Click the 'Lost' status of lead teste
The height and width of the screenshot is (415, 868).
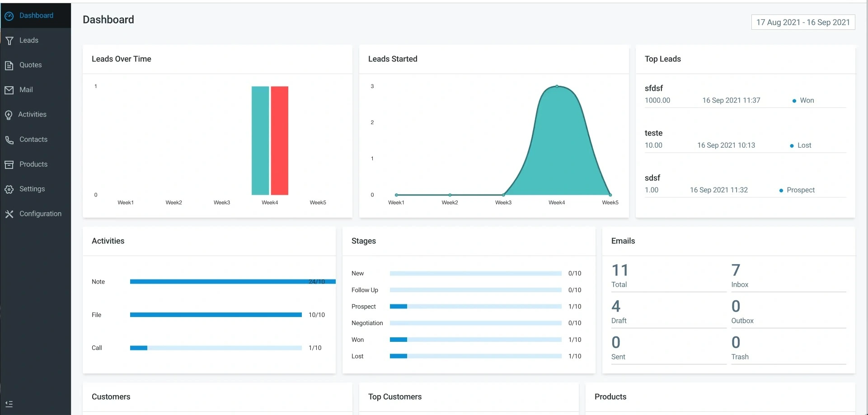click(x=804, y=145)
